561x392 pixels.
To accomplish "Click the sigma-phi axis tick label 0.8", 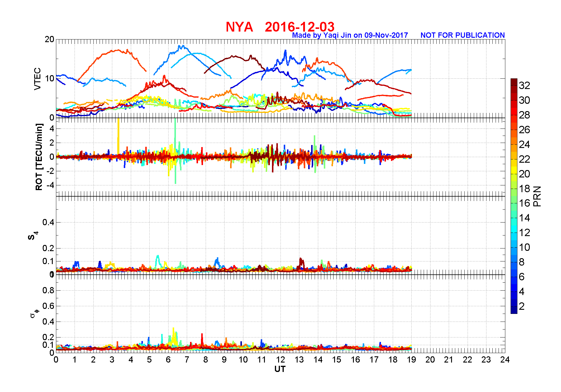I will [x=48, y=290].
